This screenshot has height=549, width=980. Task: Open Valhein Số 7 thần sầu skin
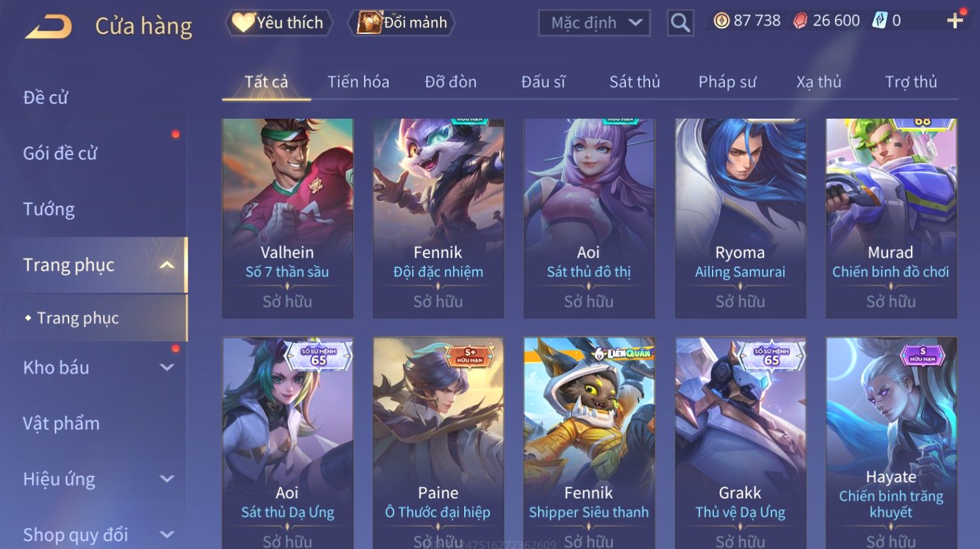click(x=288, y=218)
